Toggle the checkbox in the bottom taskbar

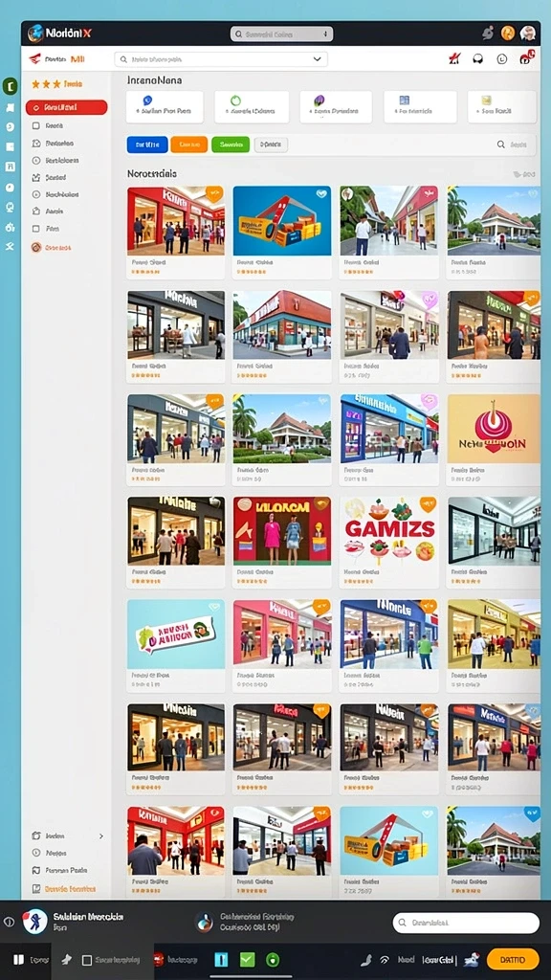tap(87, 959)
